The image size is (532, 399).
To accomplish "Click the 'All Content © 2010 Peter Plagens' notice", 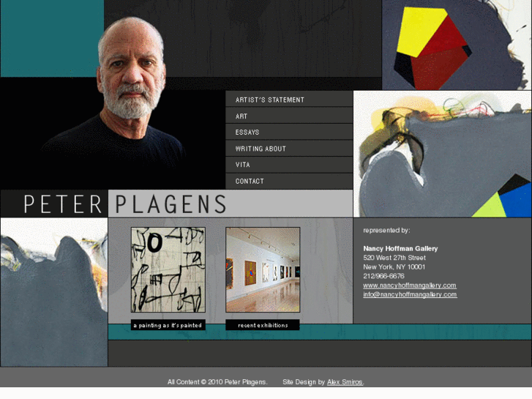I will coord(217,382).
